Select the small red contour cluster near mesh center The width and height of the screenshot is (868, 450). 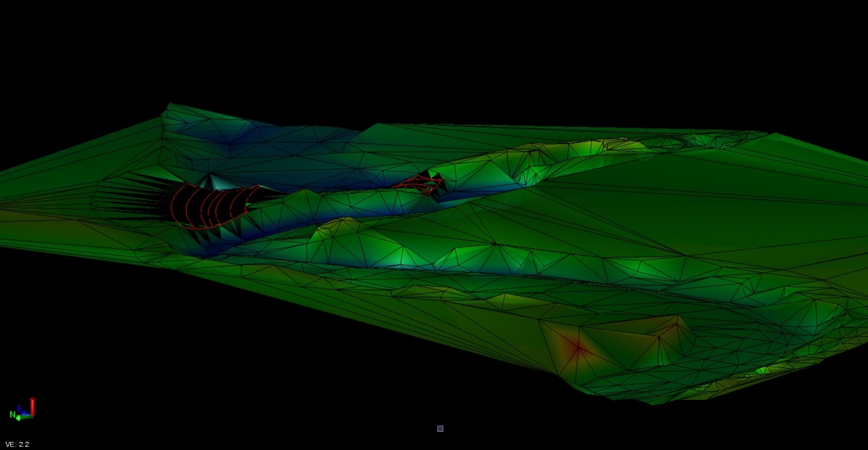coord(417,183)
